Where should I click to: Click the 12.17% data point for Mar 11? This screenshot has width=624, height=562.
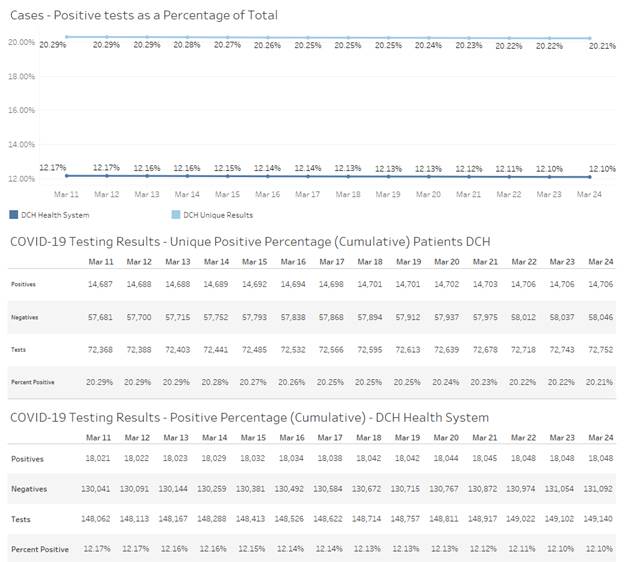[66, 176]
